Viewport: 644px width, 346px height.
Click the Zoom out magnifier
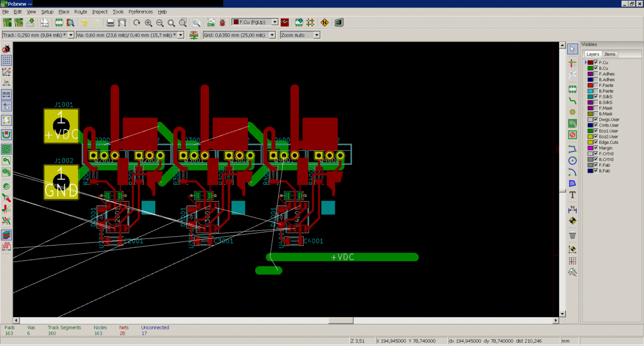pyautogui.click(x=160, y=23)
